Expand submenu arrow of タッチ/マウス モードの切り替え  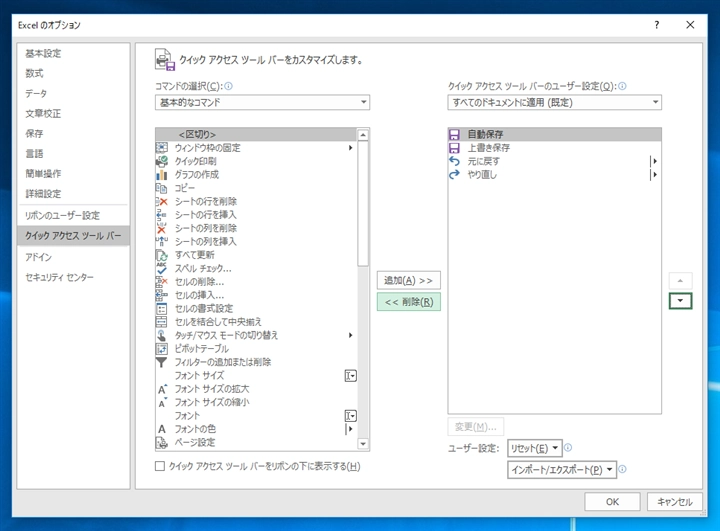click(350, 335)
